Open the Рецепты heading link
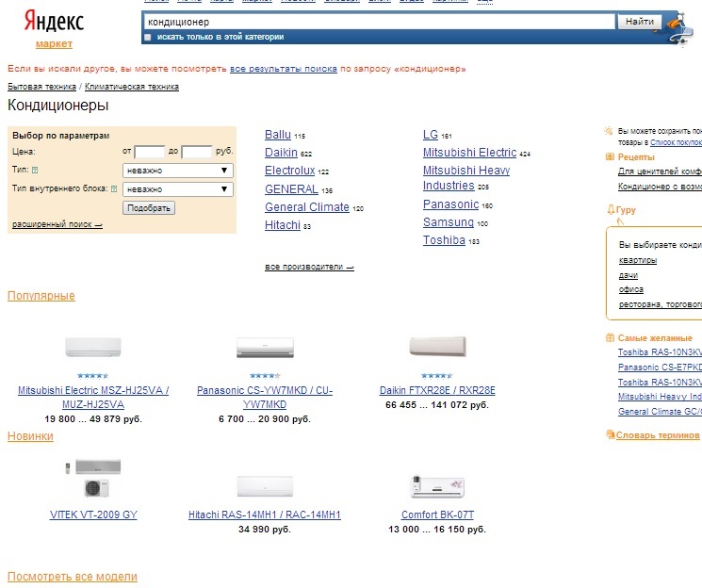Screen dimensions: 702x588 pos(636,157)
